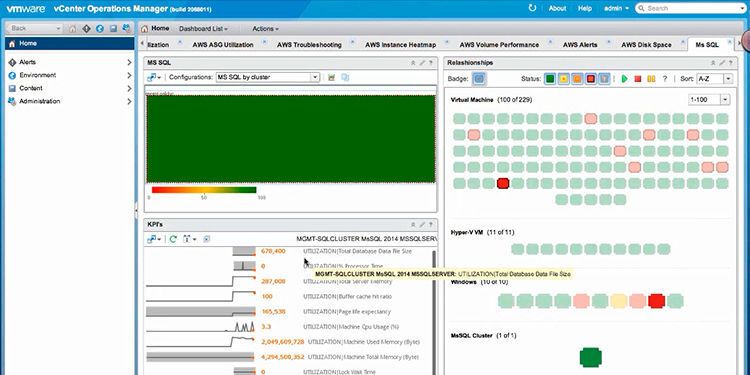This screenshot has height=375, width=750.
Task: Open the Back history dropdown
Action: tap(58, 29)
